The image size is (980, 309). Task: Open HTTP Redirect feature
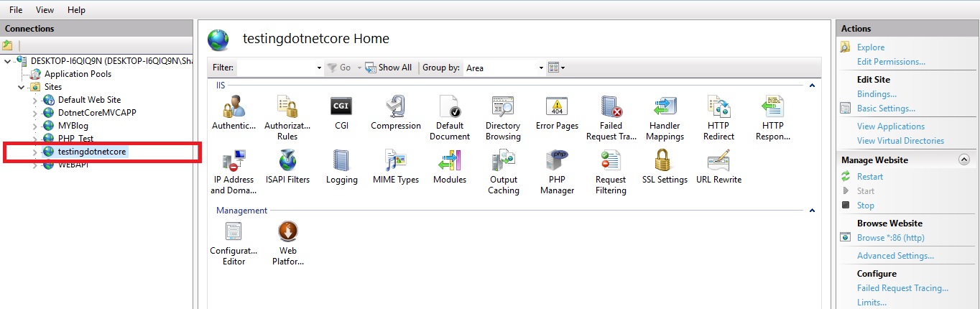click(718, 119)
